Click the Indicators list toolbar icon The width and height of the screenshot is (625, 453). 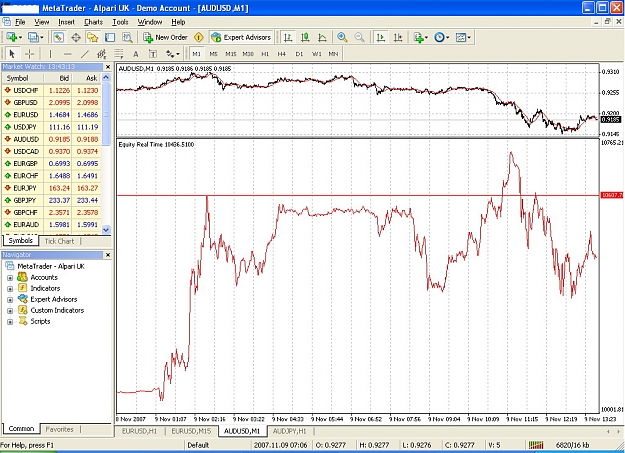418,37
